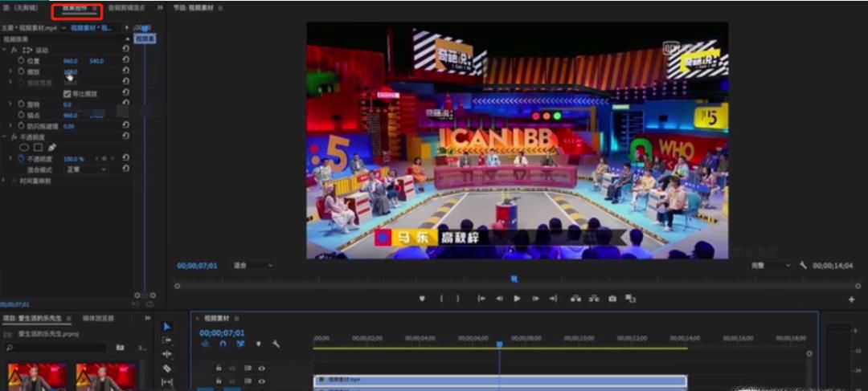Add marker in timeline panel
This screenshot has width=868, height=391.
pos(258,344)
